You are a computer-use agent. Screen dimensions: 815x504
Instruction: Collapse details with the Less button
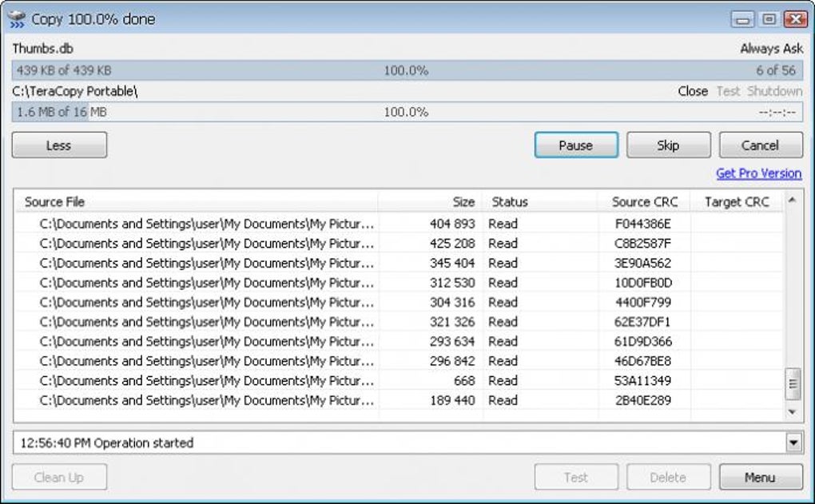point(59,145)
